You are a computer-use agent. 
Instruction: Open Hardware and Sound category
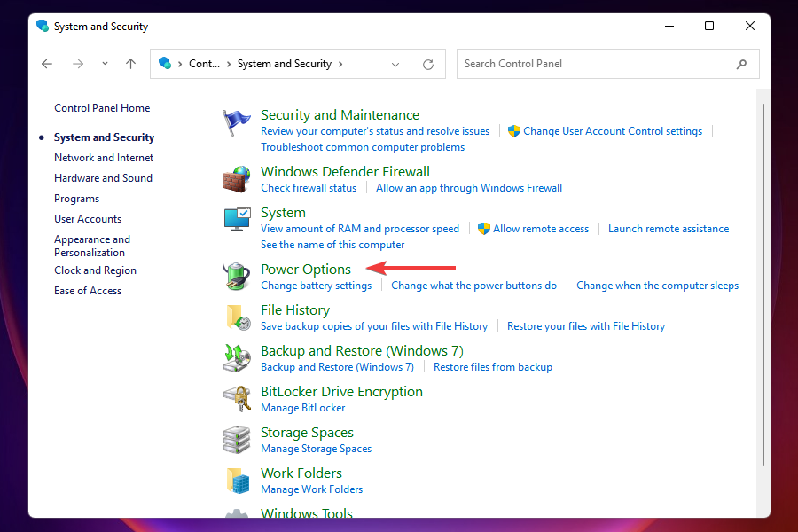pos(104,178)
